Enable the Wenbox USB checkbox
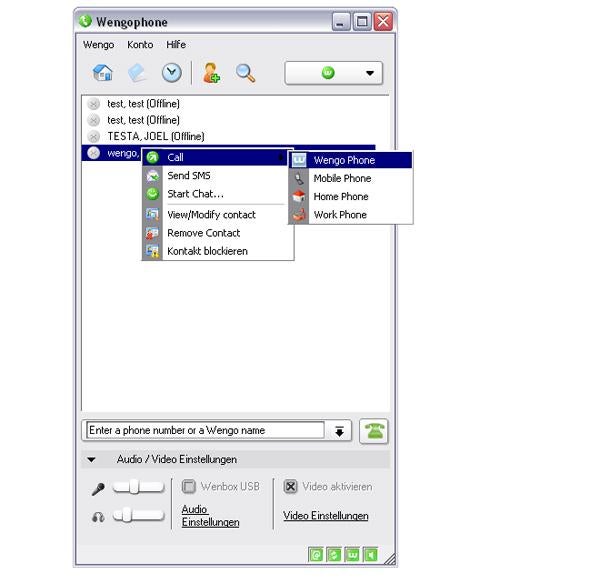This screenshot has height=584, width=600. coord(189,486)
